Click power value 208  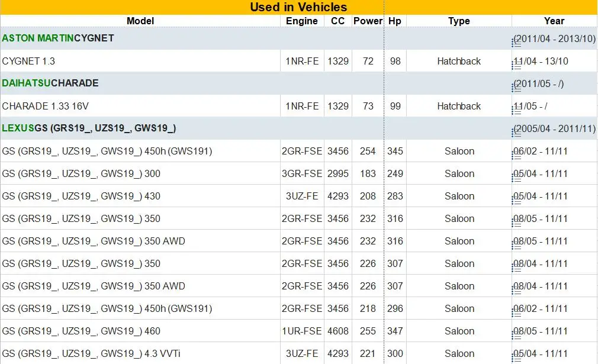point(368,196)
